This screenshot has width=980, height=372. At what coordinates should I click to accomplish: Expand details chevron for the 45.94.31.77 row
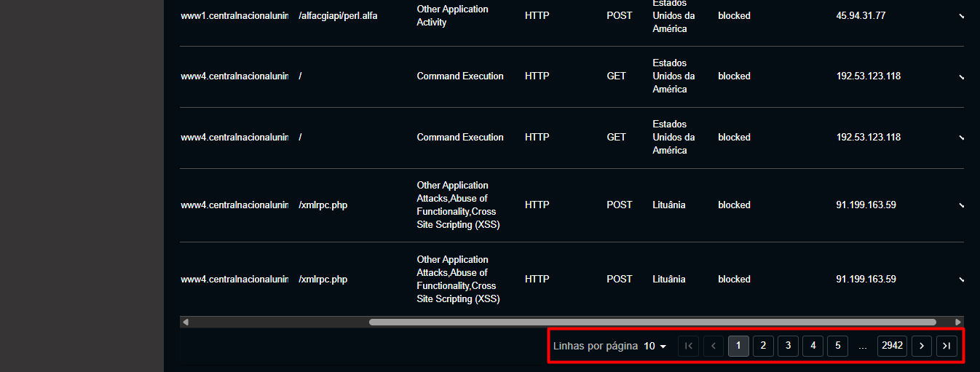[961, 16]
